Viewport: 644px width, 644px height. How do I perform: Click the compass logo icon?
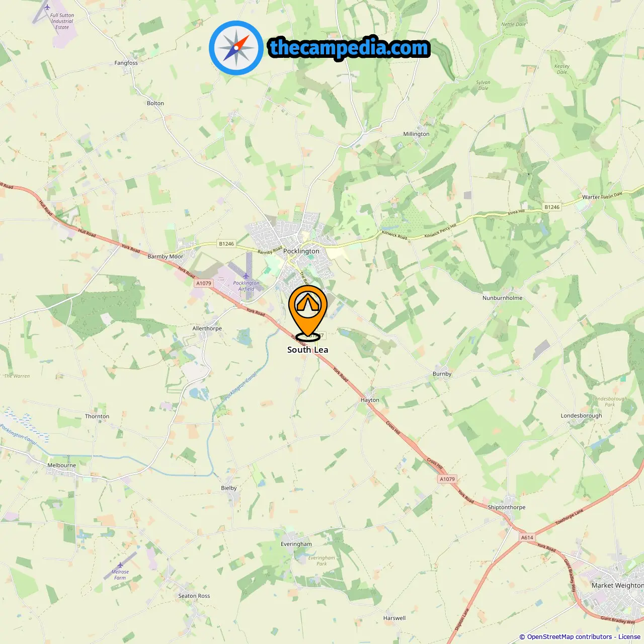[236, 48]
